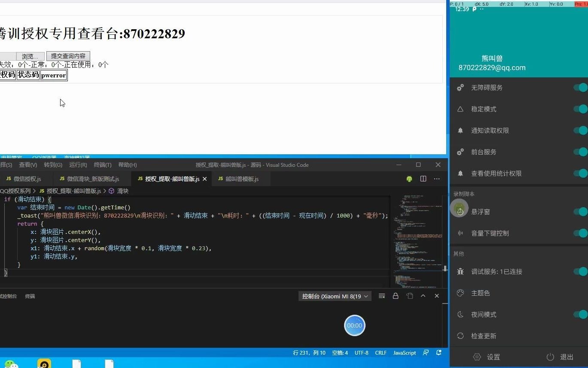Viewport: 588px width, 368px height.
Task: Click the 状态码 table header cell
Action: [x=28, y=75]
